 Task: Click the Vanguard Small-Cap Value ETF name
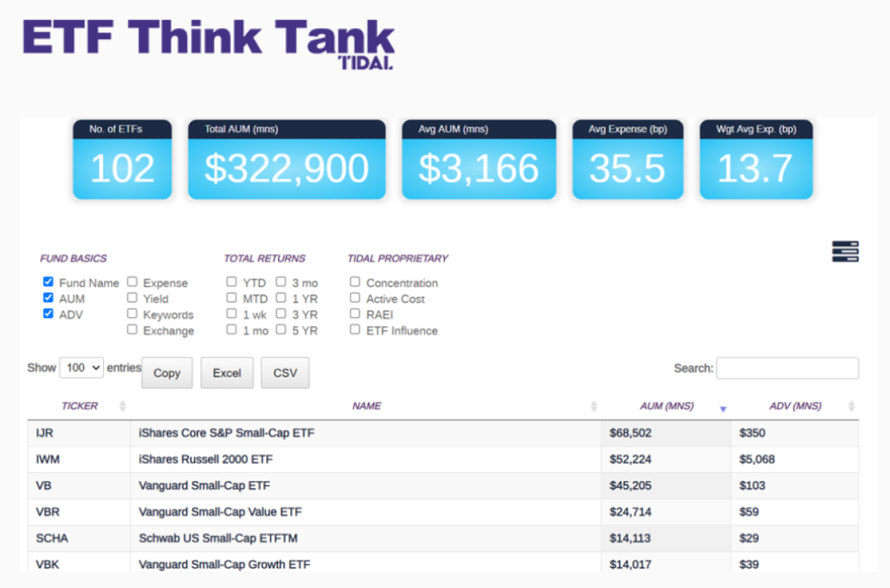point(220,512)
